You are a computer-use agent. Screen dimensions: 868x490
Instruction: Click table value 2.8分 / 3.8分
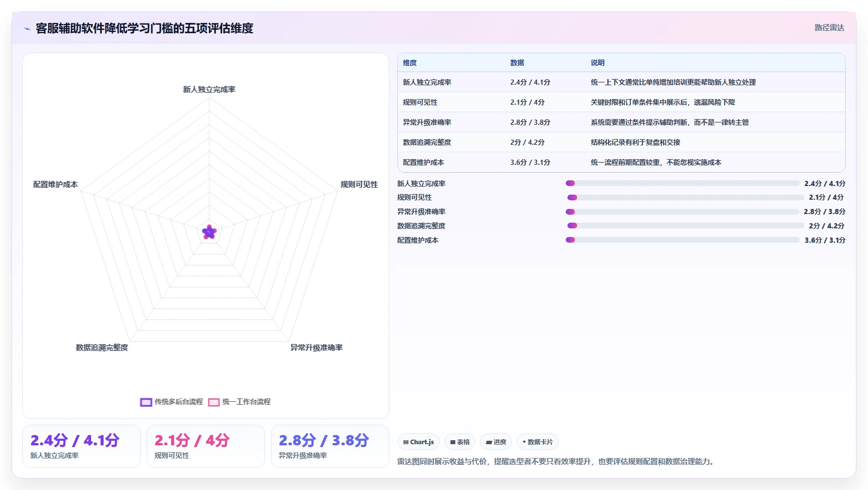[530, 122]
